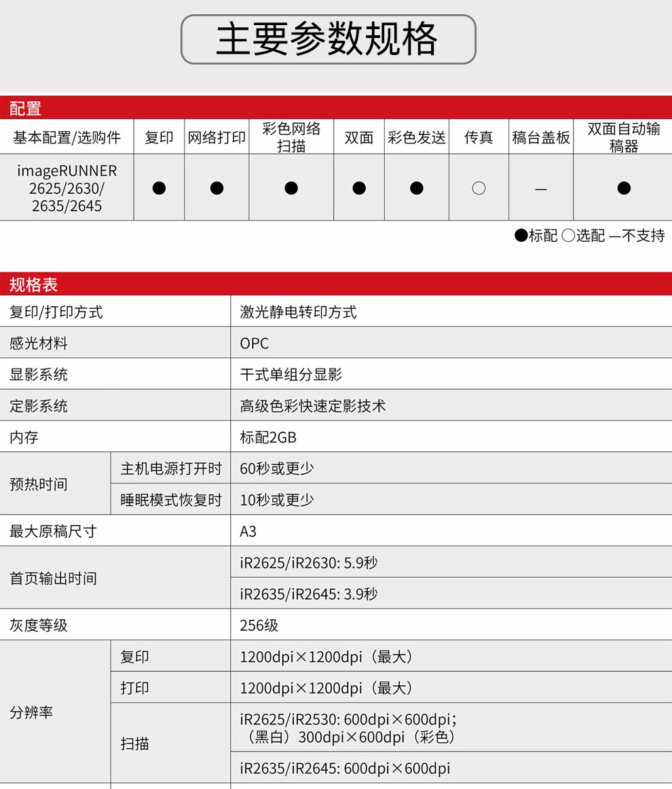Click the 10秒或更少 value
The height and width of the screenshot is (789, 672).
click(x=277, y=500)
